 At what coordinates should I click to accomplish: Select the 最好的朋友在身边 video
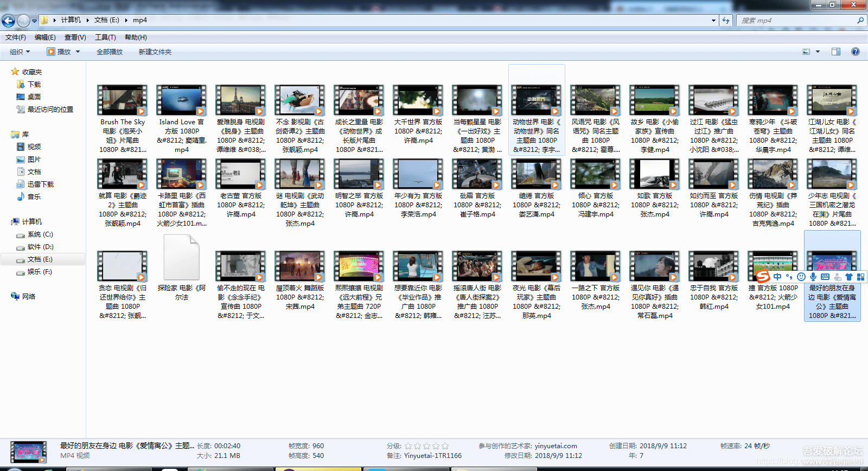coord(832,276)
